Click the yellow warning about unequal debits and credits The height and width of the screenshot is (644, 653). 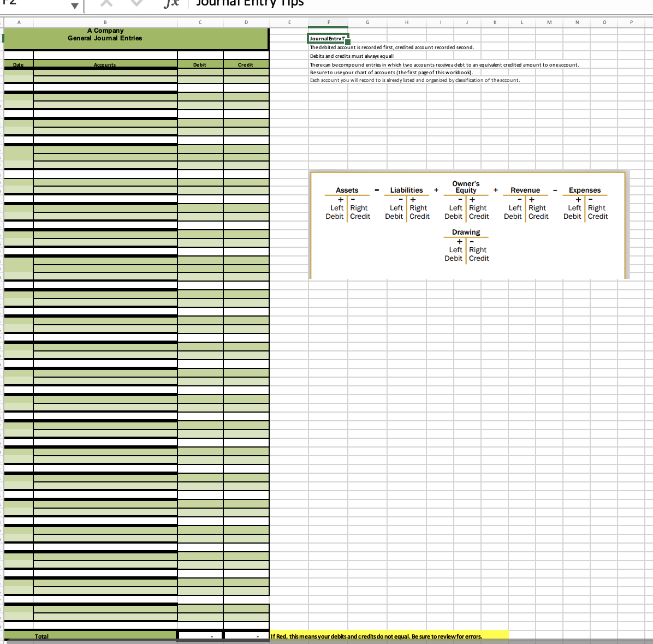(382, 636)
